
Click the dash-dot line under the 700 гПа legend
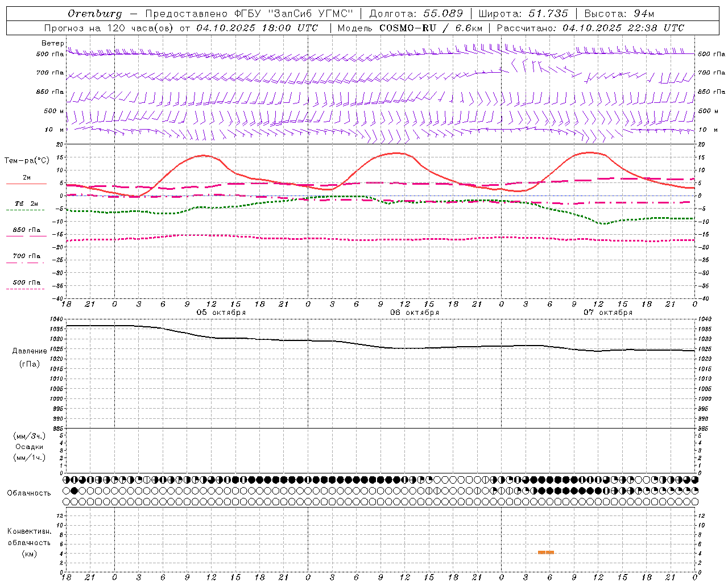coord(25,263)
